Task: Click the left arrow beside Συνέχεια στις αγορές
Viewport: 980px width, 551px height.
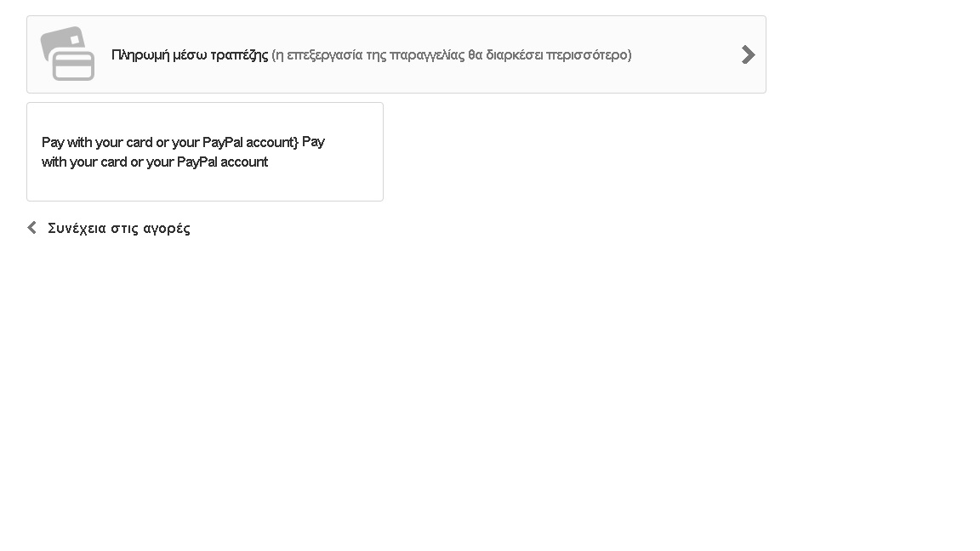Action: (x=32, y=228)
